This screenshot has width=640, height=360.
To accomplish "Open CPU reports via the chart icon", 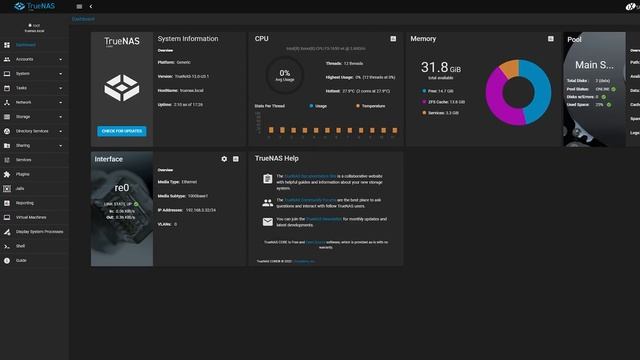I will pyautogui.click(x=393, y=39).
